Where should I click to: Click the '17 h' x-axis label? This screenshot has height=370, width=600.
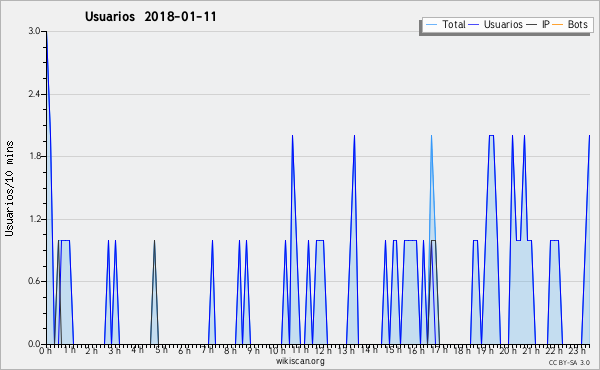click(x=439, y=350)
